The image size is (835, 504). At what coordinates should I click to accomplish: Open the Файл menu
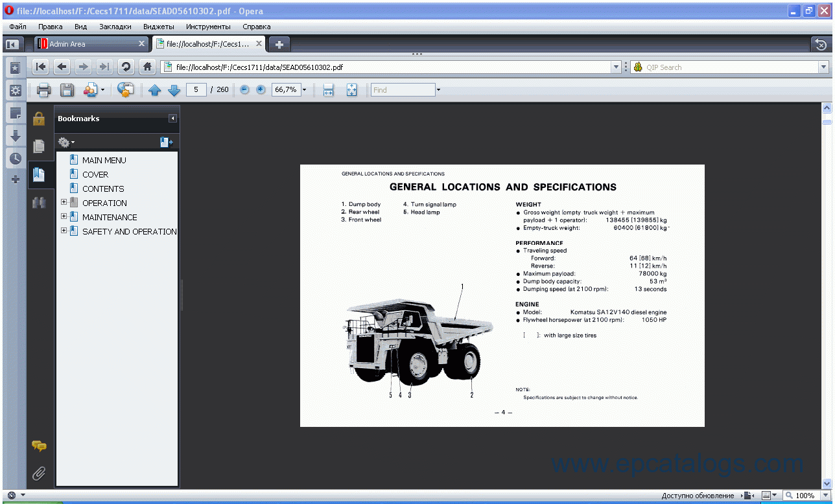coord(18,27)
